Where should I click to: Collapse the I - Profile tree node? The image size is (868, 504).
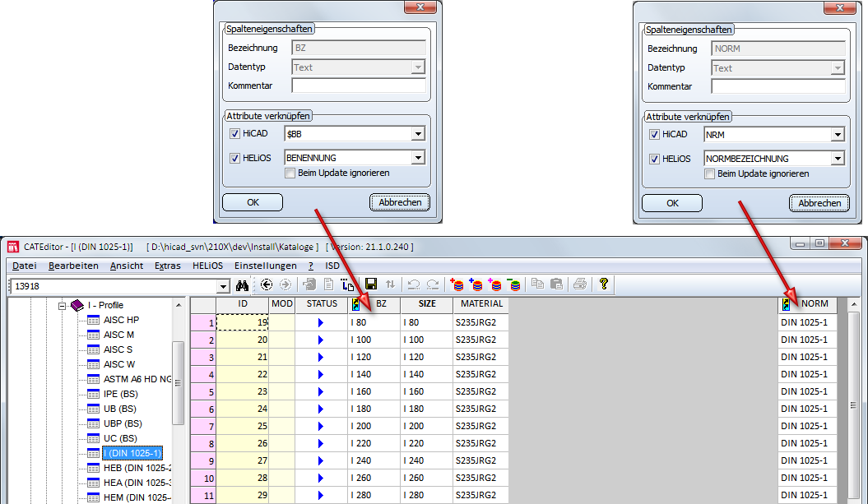coord(62,305)
